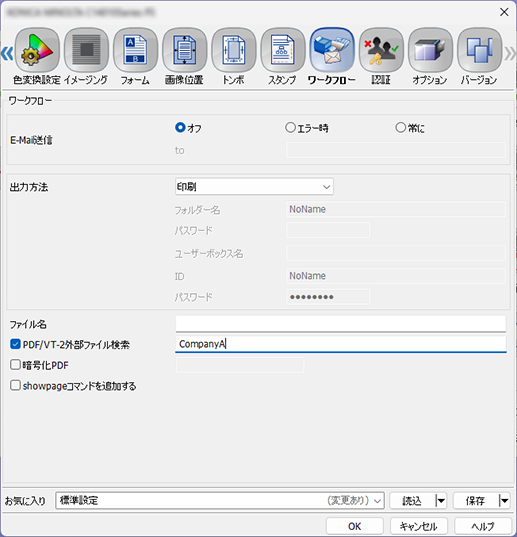Open the 画像位置 image position icon

[x=185, y=50]
